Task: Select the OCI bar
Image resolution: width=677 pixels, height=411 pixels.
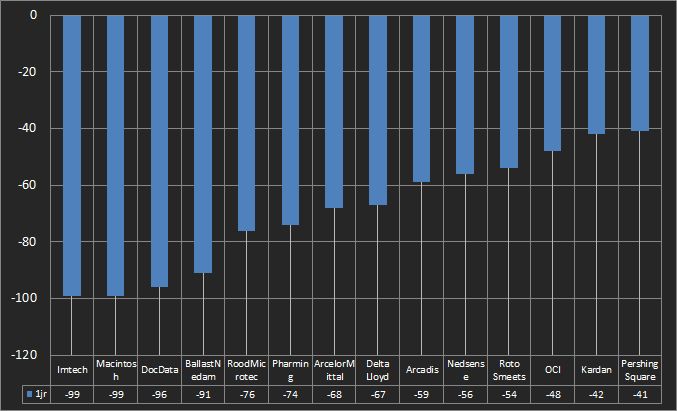Action: tap(553, 83)
